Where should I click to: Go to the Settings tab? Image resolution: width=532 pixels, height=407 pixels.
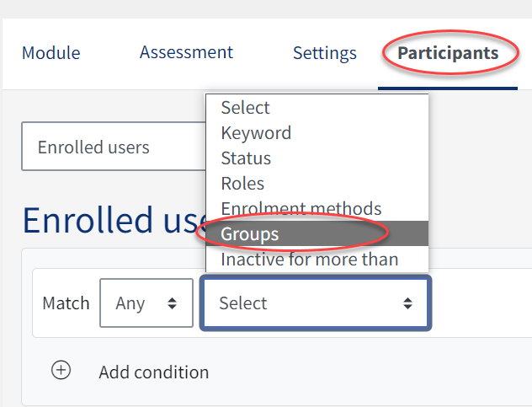tap(324, 53)
